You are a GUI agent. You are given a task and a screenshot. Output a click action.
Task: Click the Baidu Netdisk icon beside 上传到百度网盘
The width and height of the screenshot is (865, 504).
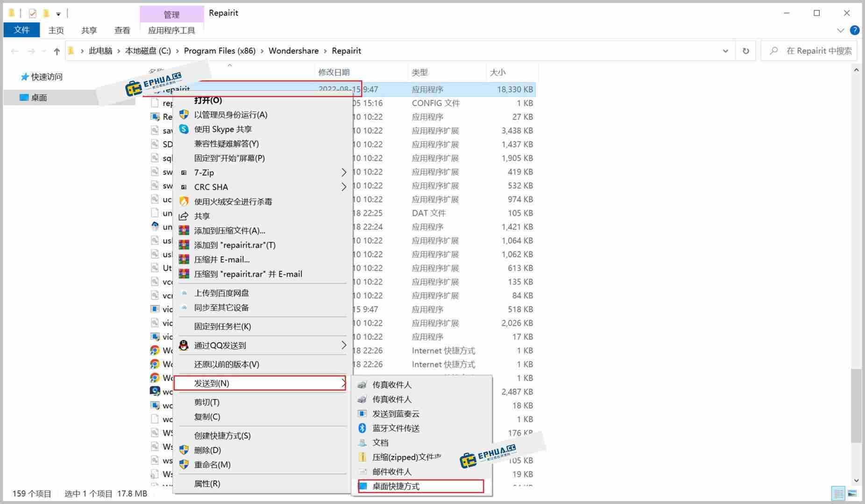pos(184,293)
